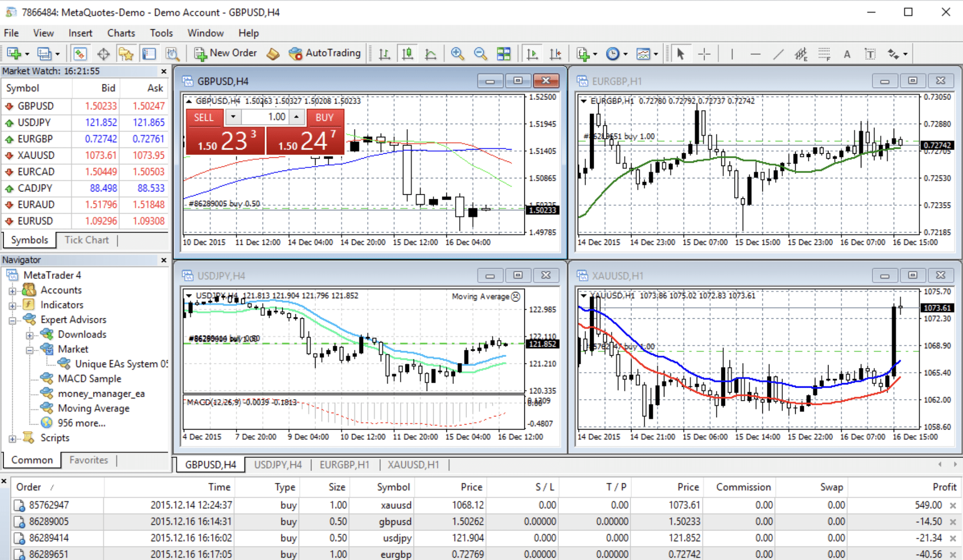
Task: Open dropdown arrow next to Profiles icon
Action: (x=57, y=54)
